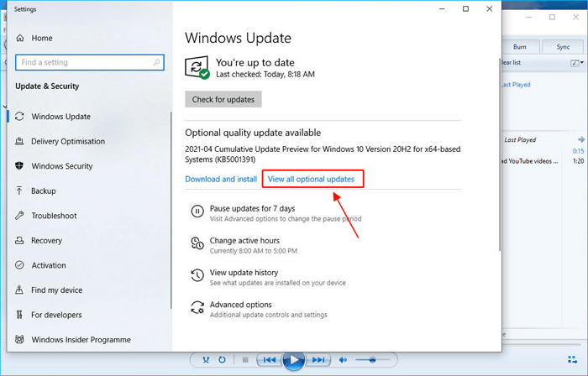Click the history icon for View update history
The height and width of the screenshot is (376, 588).
coord(197,275)
